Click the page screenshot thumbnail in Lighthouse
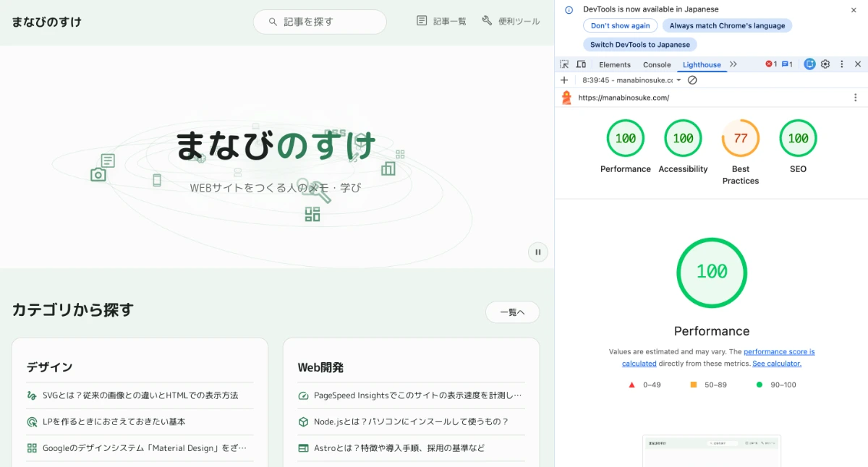 pos(712,451)
